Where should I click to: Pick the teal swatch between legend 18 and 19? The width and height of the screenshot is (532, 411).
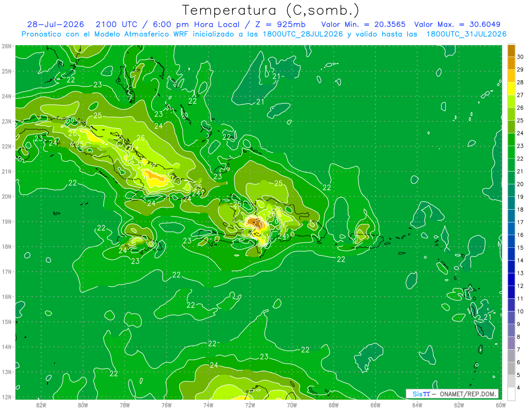511,203
